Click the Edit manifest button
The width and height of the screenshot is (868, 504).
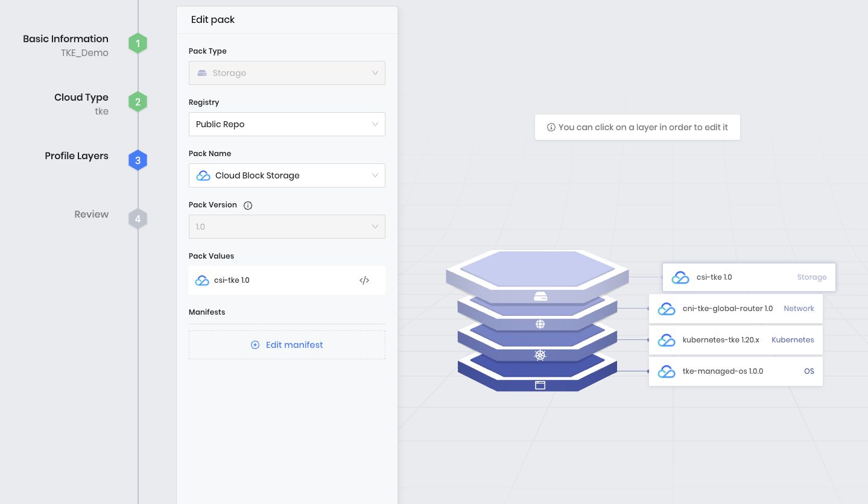[287, 344]
